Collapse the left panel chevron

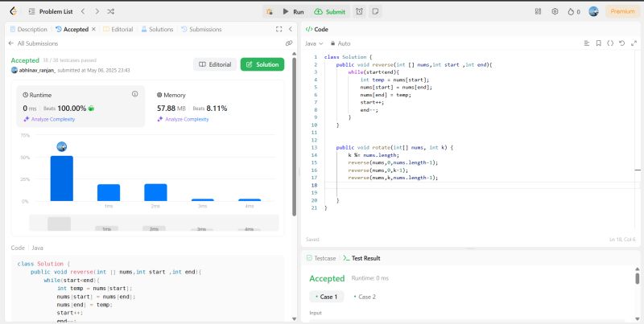click(x=291, y=29)
